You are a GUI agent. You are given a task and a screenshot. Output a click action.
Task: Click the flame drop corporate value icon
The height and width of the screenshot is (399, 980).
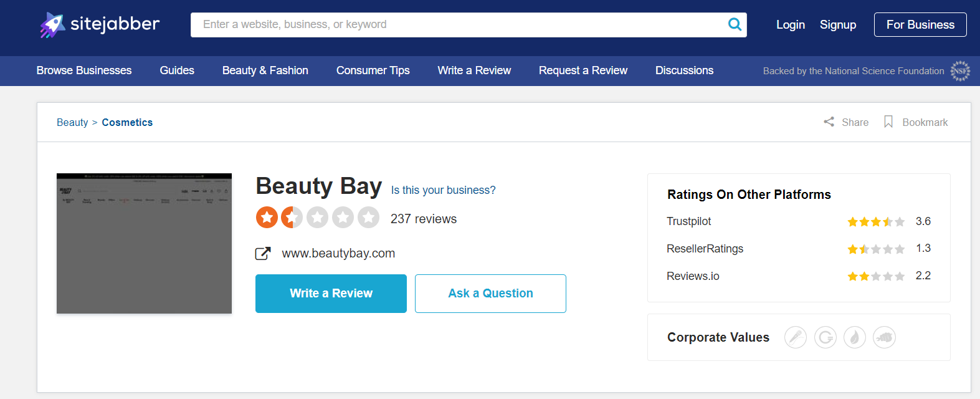pos(855,337)
